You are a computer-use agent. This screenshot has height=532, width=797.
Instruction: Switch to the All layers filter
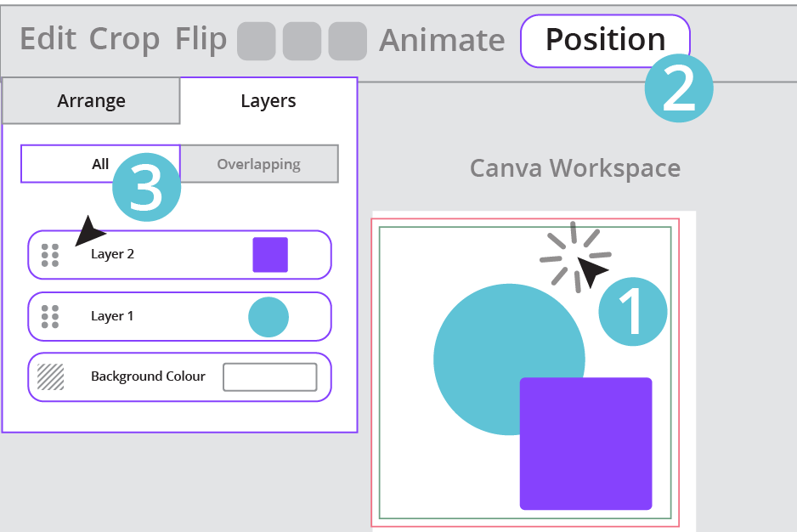(100, 164)
